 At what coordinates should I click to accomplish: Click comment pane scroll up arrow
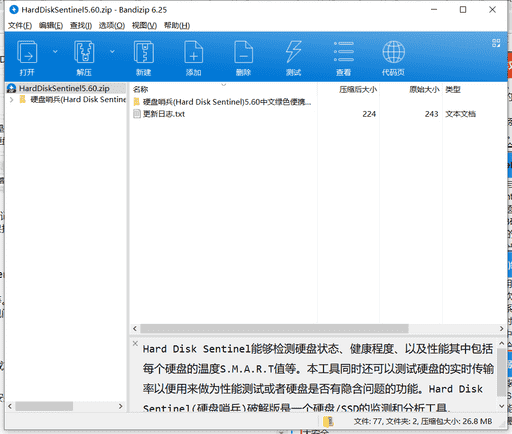[502, 343]
